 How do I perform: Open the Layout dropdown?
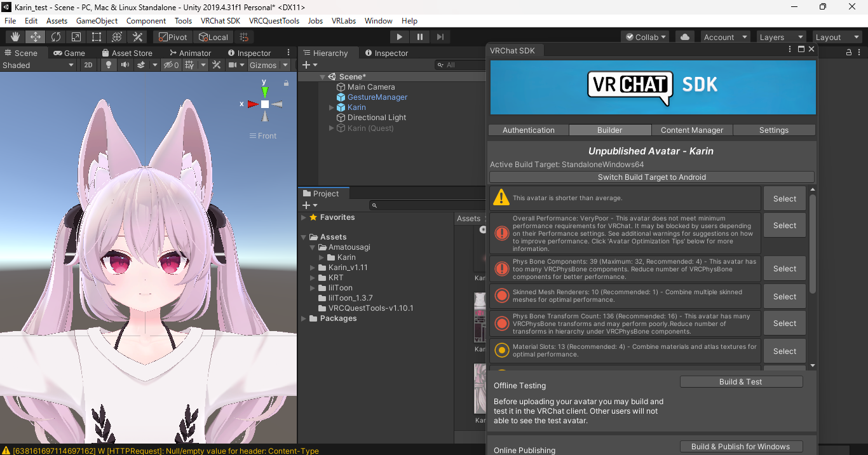[x=836, y=37]
